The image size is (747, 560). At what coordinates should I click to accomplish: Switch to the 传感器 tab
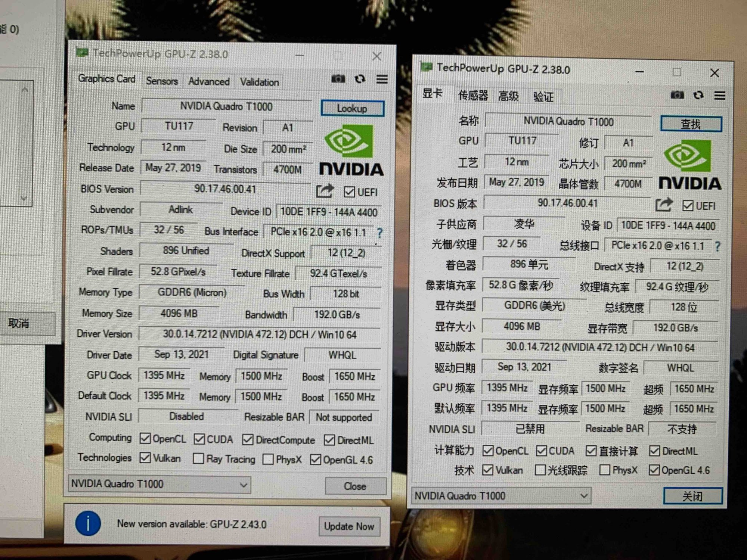(x=473, y=96)
